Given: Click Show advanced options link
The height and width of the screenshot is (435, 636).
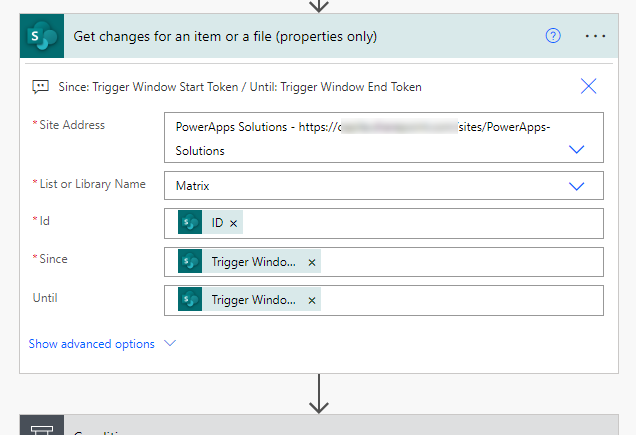Looking at the screenshot, I should (91, 344).
